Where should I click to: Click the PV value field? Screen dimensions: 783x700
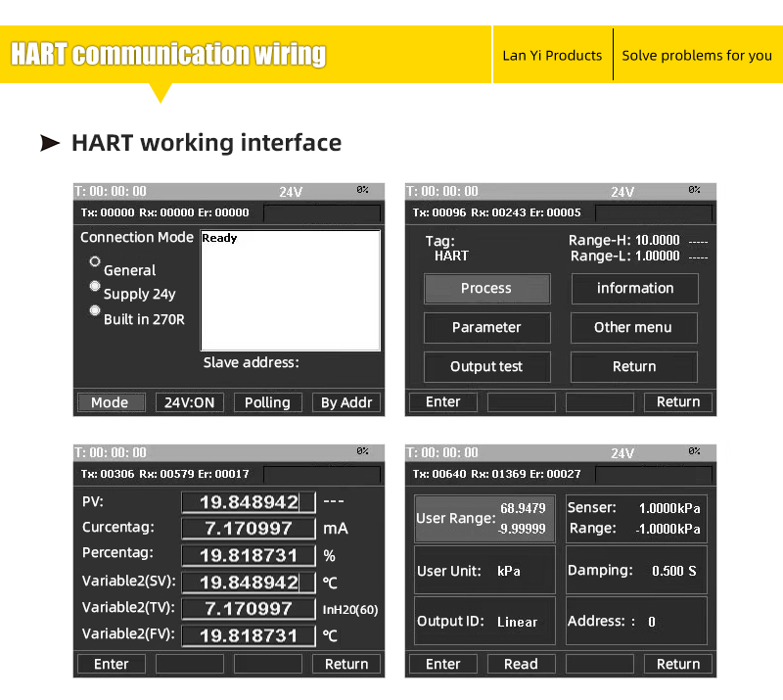pos(249,502)
